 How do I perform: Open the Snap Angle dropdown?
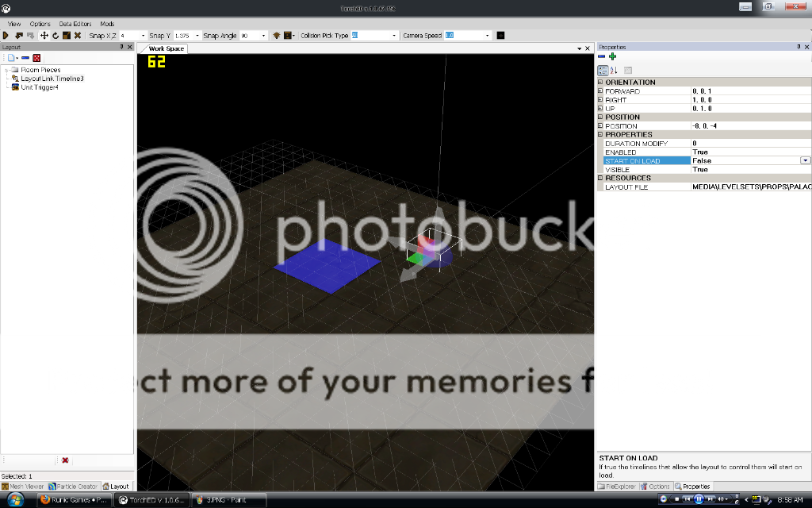point(263,36)
